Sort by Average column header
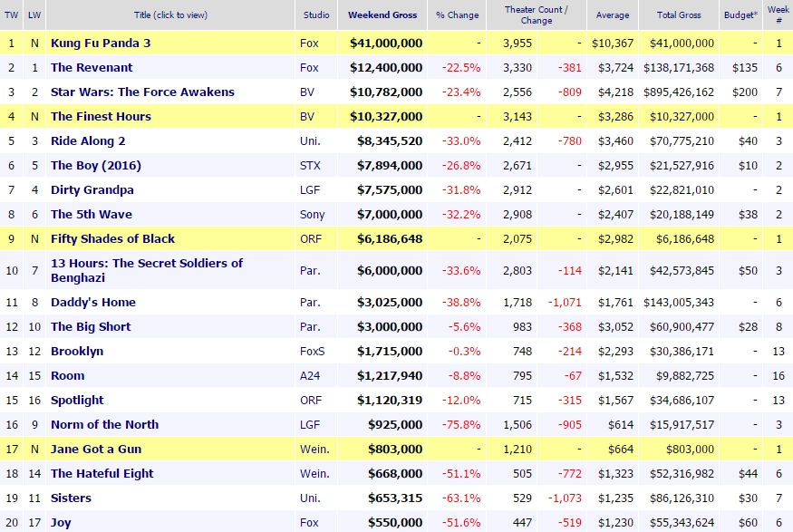 click(613, 15)
